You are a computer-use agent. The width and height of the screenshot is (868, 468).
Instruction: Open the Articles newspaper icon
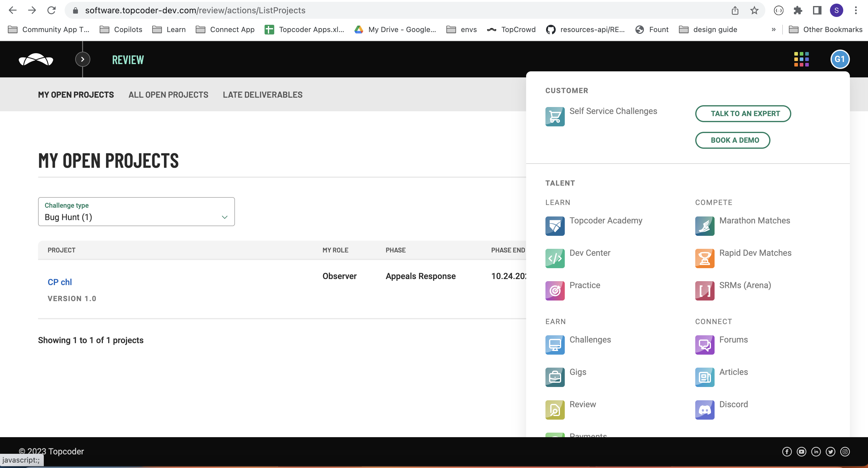pos(705,377)
